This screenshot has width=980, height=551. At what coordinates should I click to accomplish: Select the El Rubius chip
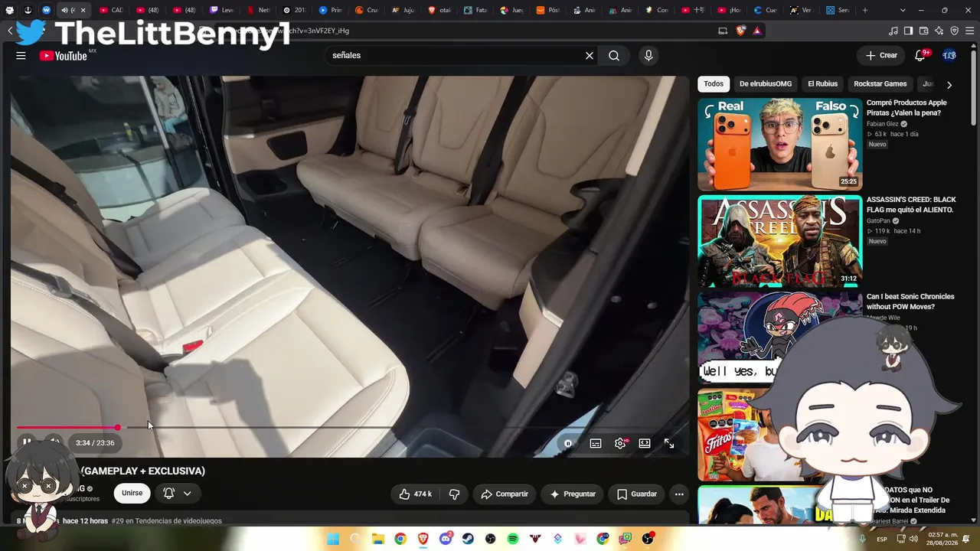point(823,84)
